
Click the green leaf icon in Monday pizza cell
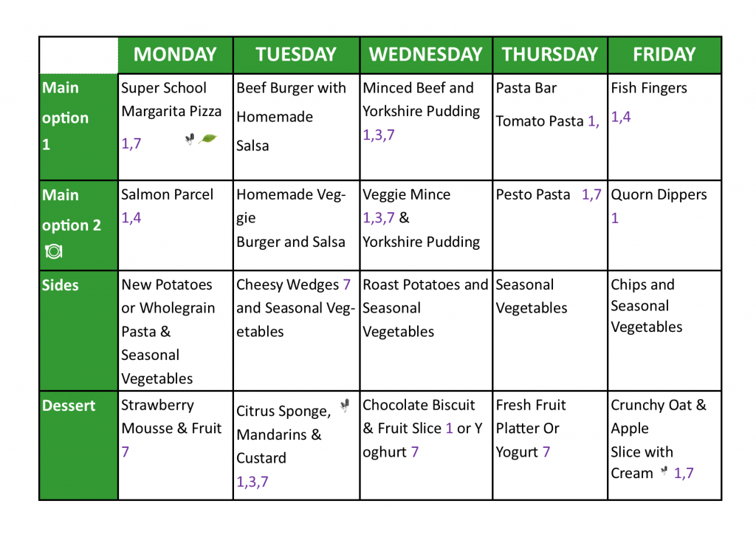click(207, 139)
